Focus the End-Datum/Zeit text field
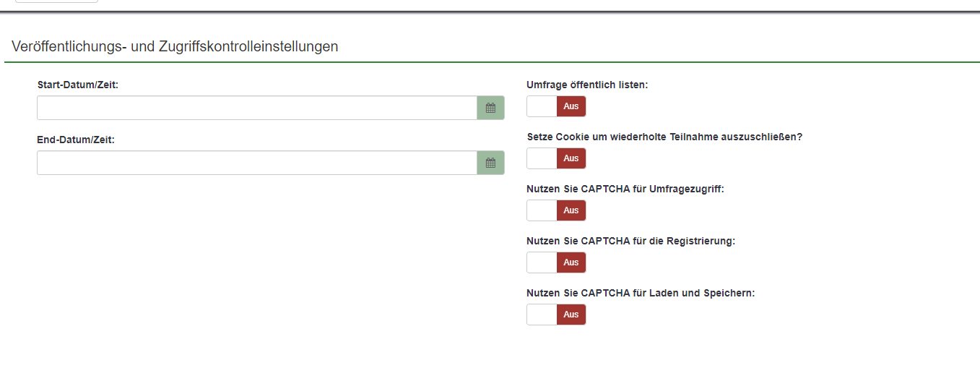This screenshot has width=980, height=376. pos(257,163)
